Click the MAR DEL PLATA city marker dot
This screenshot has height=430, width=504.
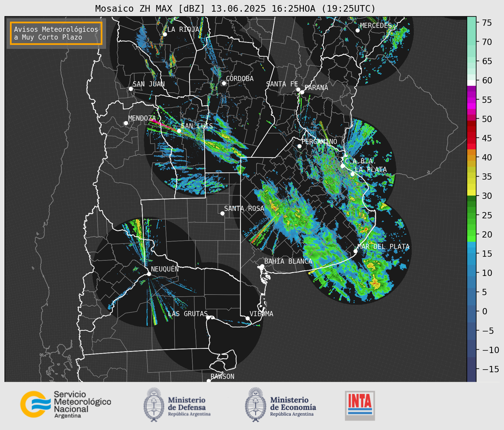355,251
